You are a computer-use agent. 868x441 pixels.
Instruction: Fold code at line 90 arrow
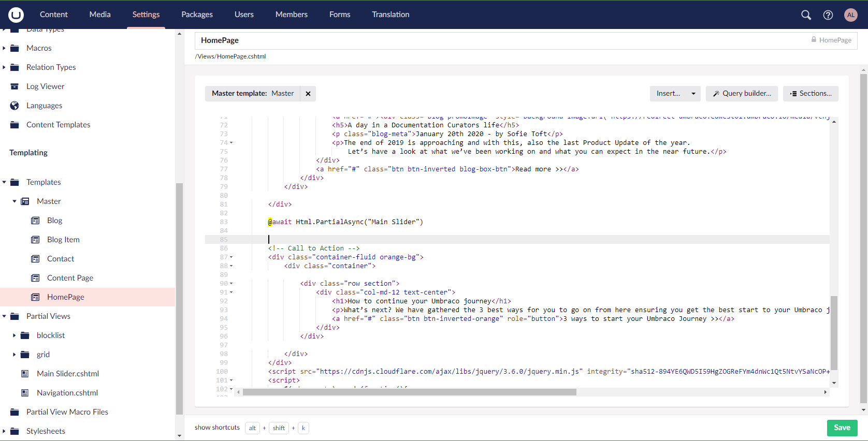[232, 284]
